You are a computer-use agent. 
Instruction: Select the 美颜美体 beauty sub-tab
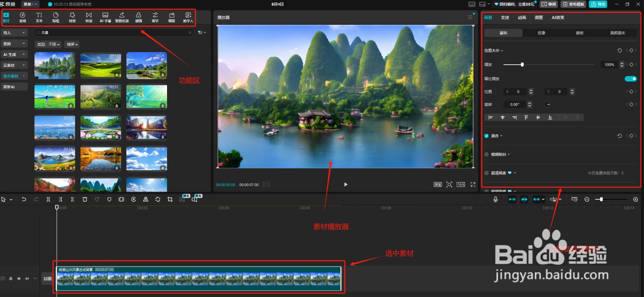[x=617, y=33]
